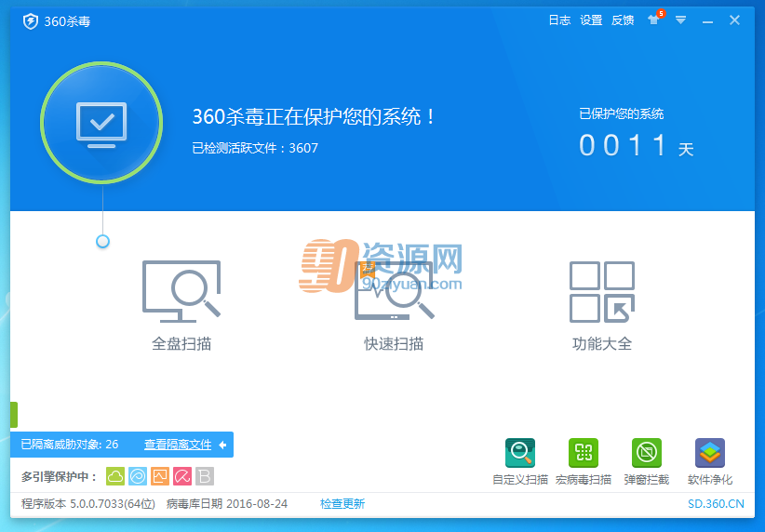Toggle the green cloud engine icon
Image resolution: width=765 pixels, height=532 pixels.
pos(115,476)
